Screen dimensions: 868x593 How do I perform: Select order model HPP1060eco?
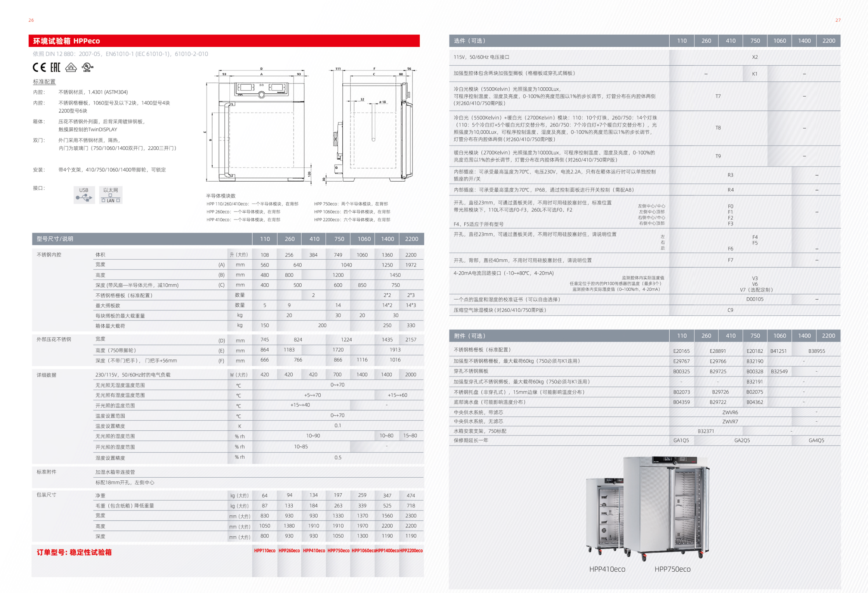click(x=364, y=551)
